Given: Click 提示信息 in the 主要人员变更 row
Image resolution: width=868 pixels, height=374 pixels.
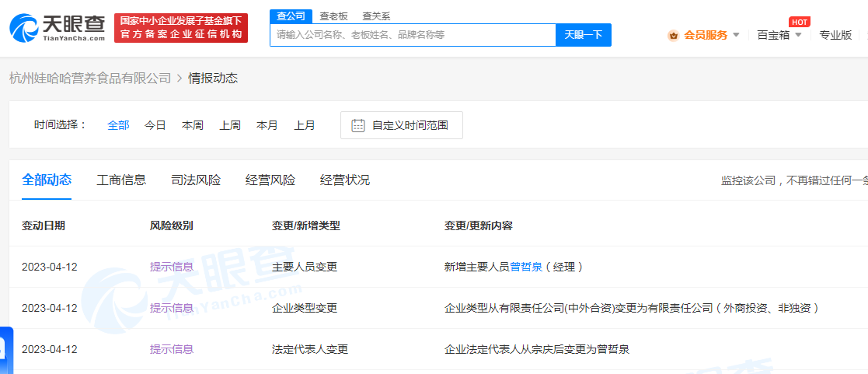Looking at the screenshot, I should [x=172, y=267].
